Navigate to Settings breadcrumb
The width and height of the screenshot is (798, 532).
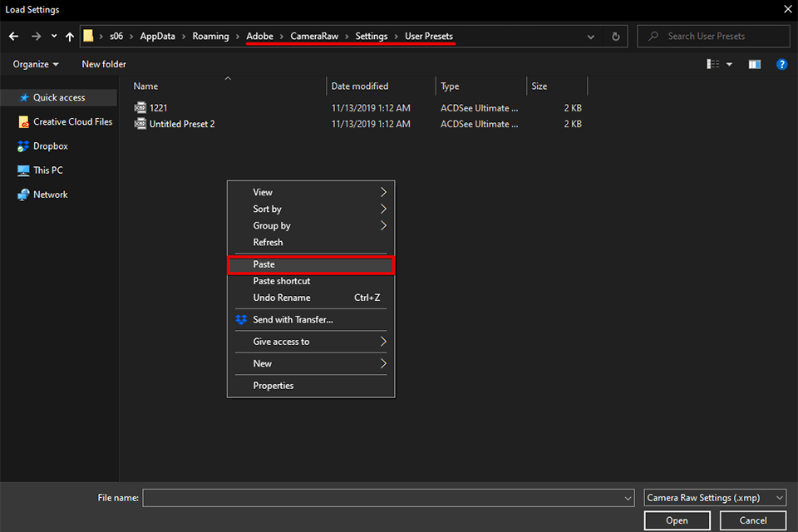(371, 36)
